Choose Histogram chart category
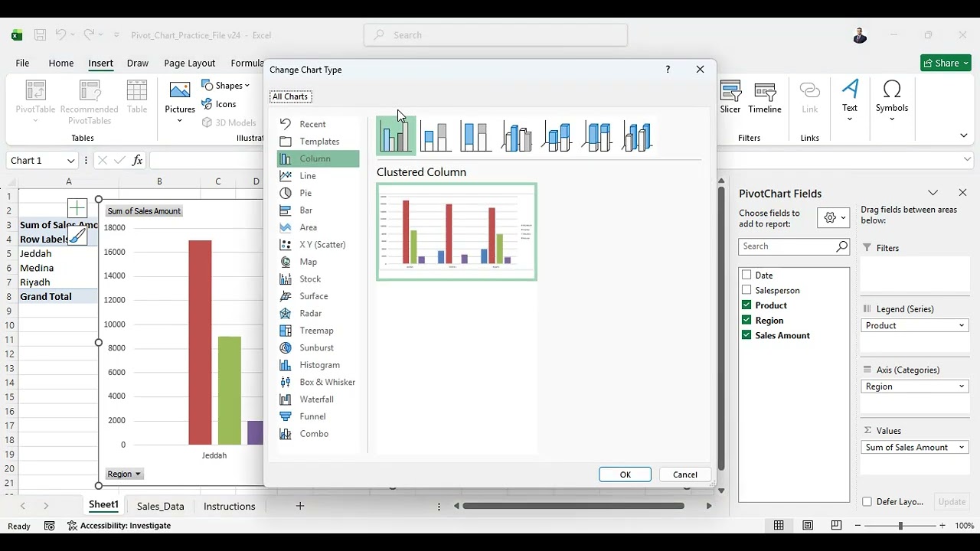This screenshot has width=980, height=551. coord(318,365)
